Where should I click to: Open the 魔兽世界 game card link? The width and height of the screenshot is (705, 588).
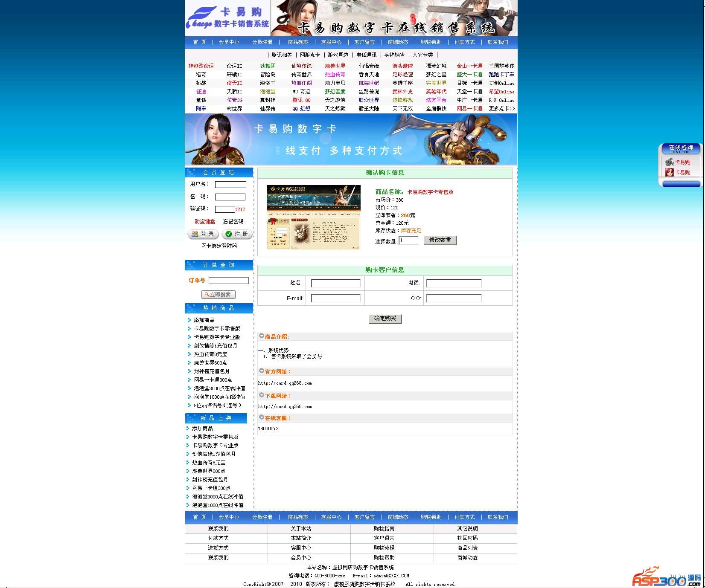click(335, 66)
